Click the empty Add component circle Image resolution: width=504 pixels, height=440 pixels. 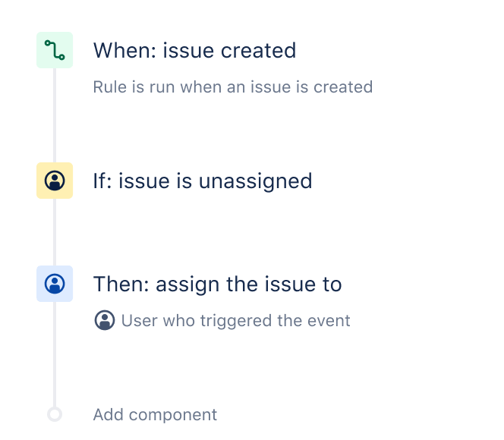[x=55, y=414]
